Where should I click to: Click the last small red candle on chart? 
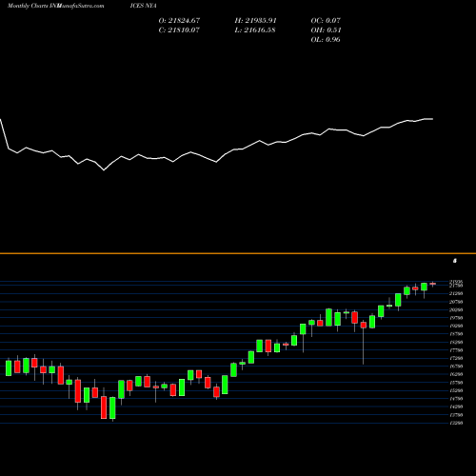(x=433, y=284)
